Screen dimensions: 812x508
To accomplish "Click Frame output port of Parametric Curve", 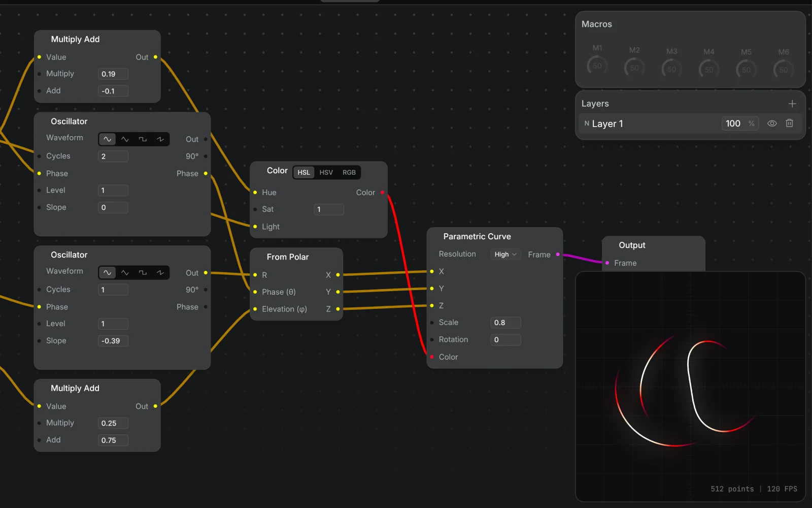I will tap(558, 255).
